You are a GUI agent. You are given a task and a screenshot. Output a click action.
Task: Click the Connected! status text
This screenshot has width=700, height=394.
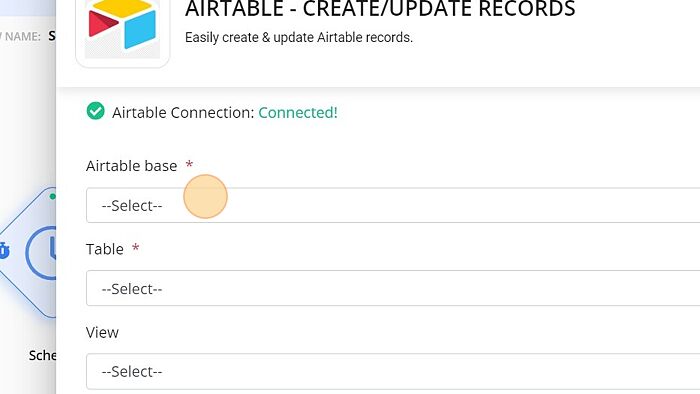click(x=298, y=112)
